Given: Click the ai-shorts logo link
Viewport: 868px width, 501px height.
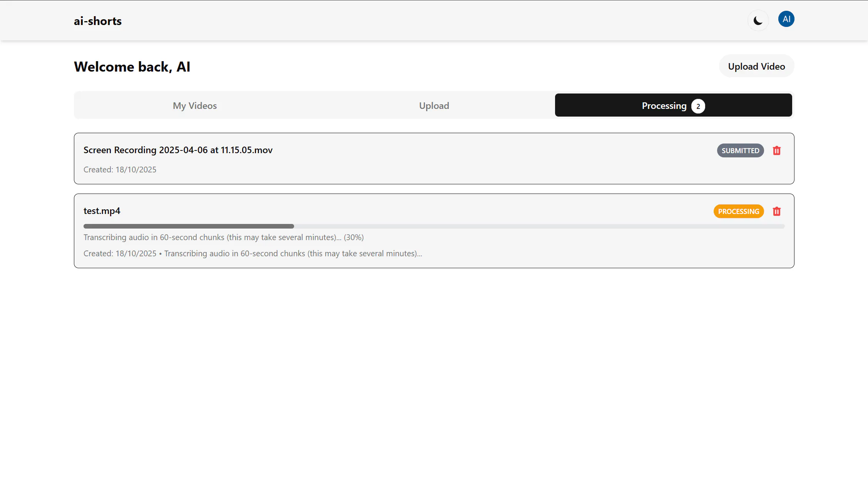Looking at the screenshot, I should tap(98, 21).
